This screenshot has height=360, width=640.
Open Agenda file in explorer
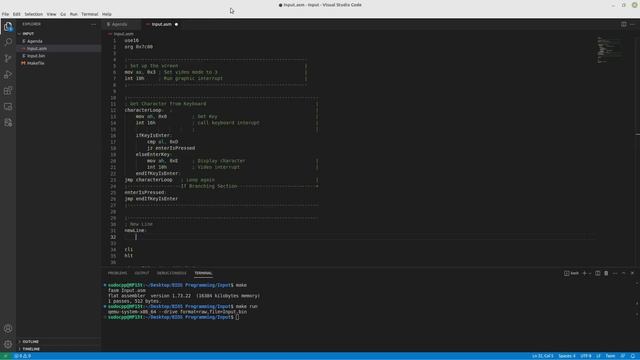pyautogui.click(x=58, y=41)
